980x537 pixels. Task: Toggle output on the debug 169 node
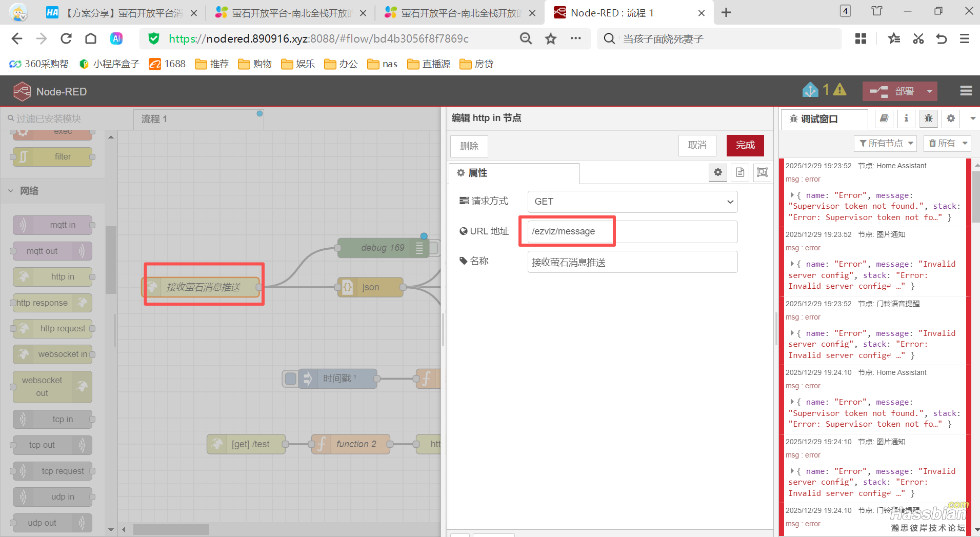click(x=419, y=248)
